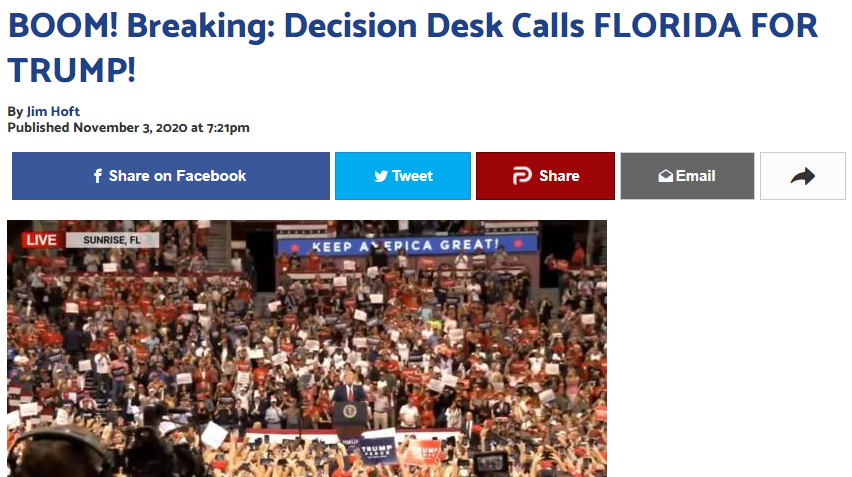
Task: Open author Jim Hoft's profile link
Action: point(53,111)
